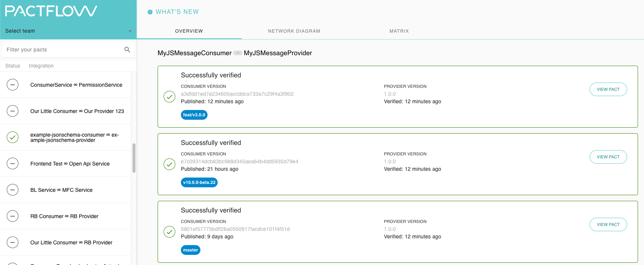Click consumer version e7c09314dcb8 hash
The image size is (644, 265).
pos(239,161)
